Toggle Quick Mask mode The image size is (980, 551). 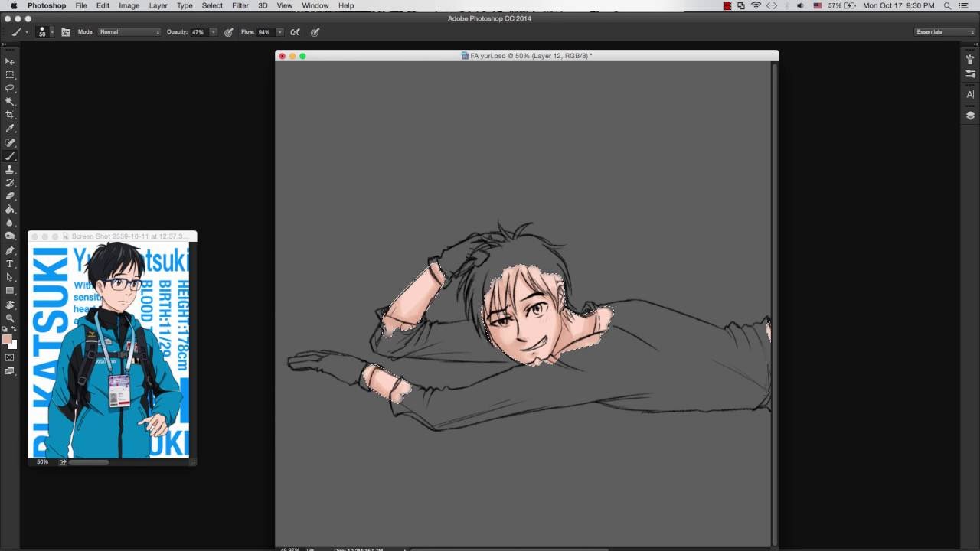pos(10,357)
